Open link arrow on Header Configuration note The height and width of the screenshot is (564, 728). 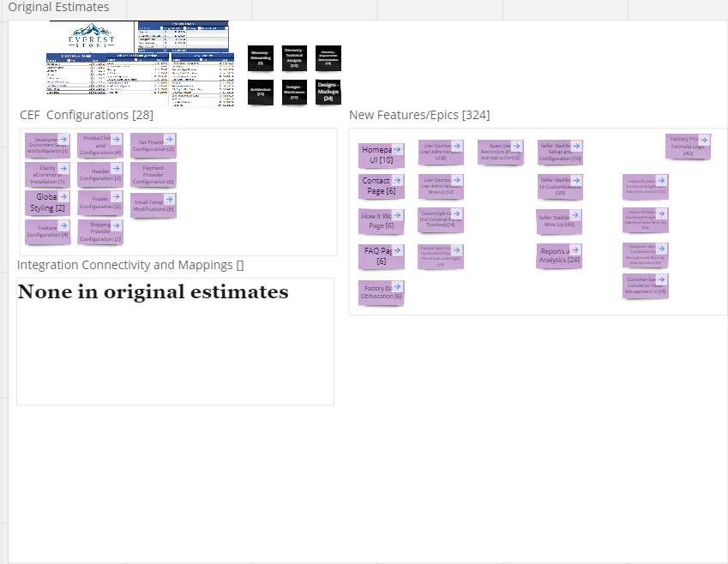click(117, 168)
